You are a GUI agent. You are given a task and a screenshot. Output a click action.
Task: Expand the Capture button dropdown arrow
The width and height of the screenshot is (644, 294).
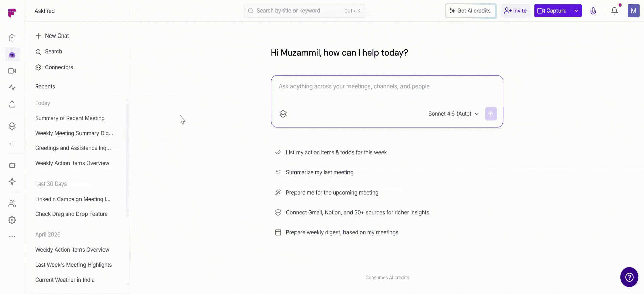(x=576, y=11)
